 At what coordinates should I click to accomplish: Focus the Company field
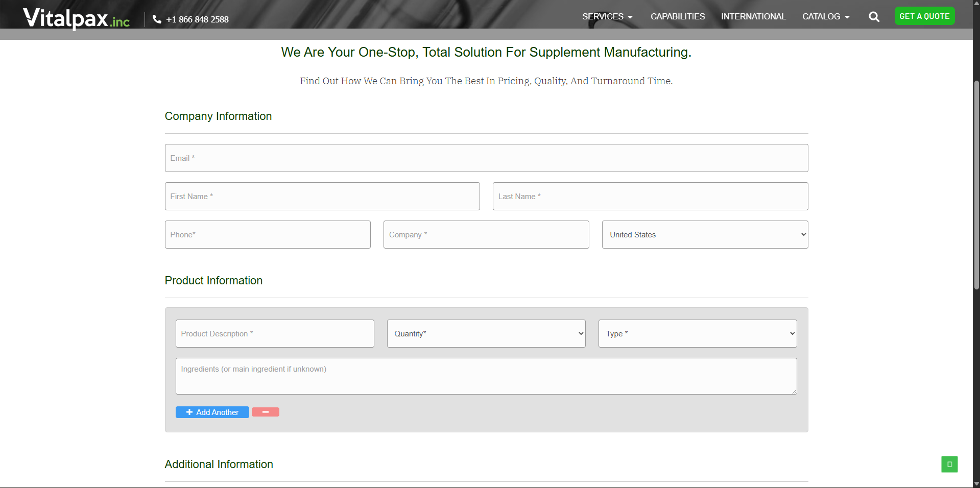pos(486,234)
